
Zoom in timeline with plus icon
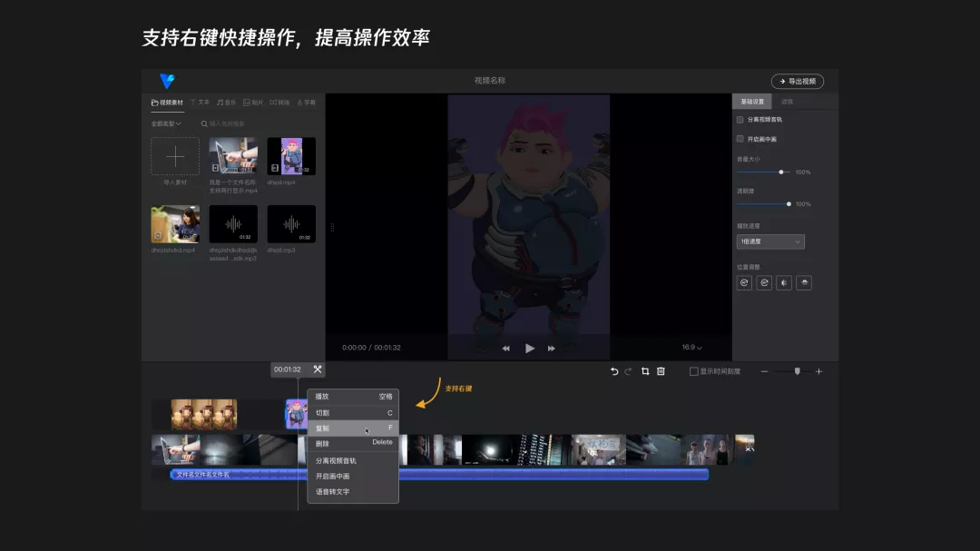point(818,371)
